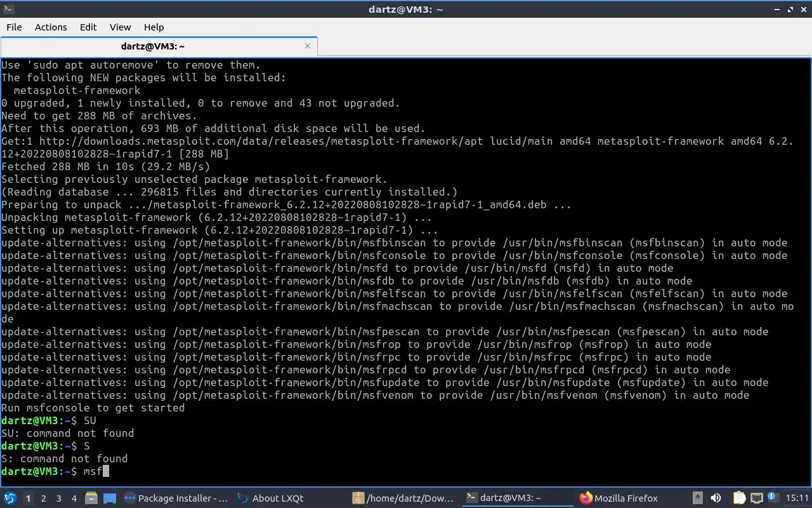Click 'Need to get 288 MB of archives.' line

(x=99, y=116)
